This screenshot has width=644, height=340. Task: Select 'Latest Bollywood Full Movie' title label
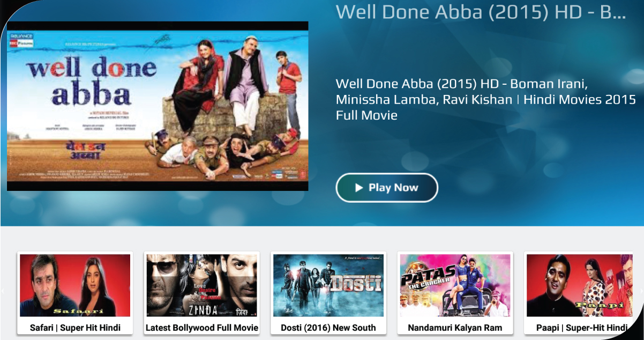(x=202, y=328)
